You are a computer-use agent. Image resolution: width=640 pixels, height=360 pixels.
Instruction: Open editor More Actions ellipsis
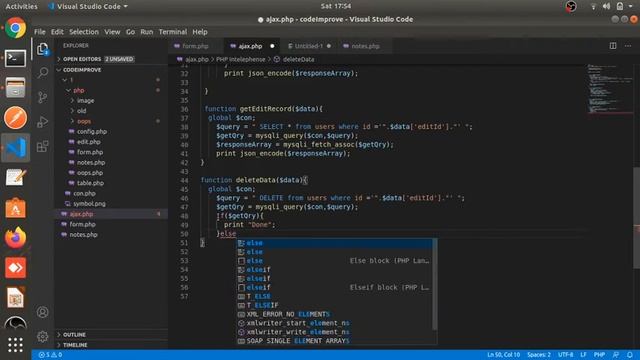(x=628, y=46)
